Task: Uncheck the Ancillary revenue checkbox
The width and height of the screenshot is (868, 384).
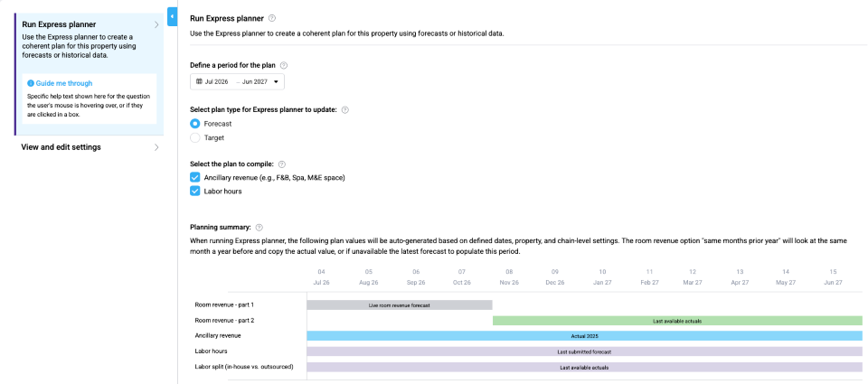Action: 195,177
